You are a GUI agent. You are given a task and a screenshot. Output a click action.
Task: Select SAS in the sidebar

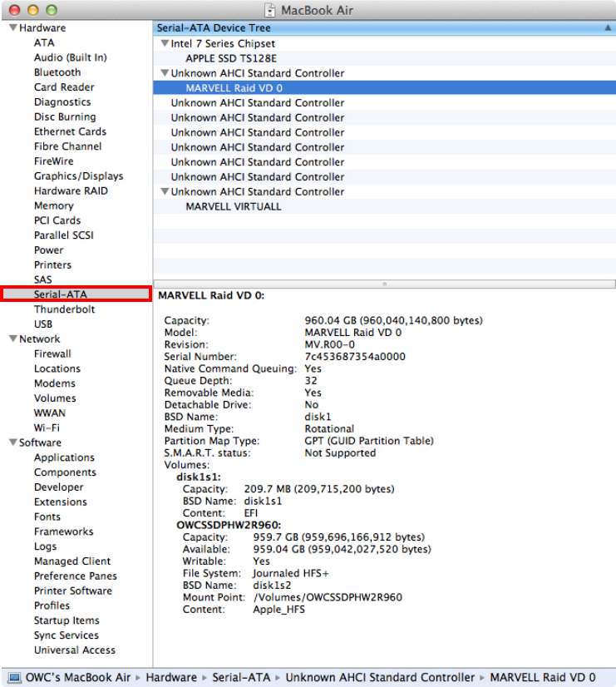point(43,279)
